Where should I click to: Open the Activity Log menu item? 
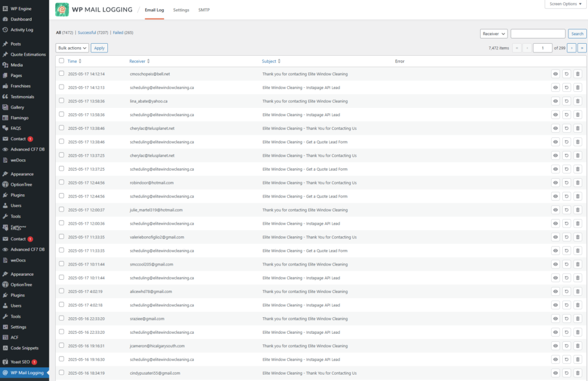coord(22,30)
